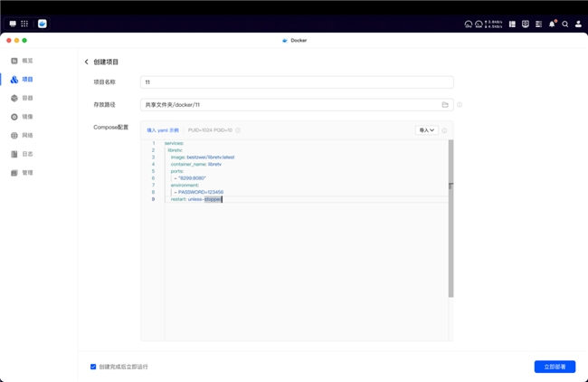
Task: Click the 填入 yaml 示例 link
Action: tap(163, 130)
